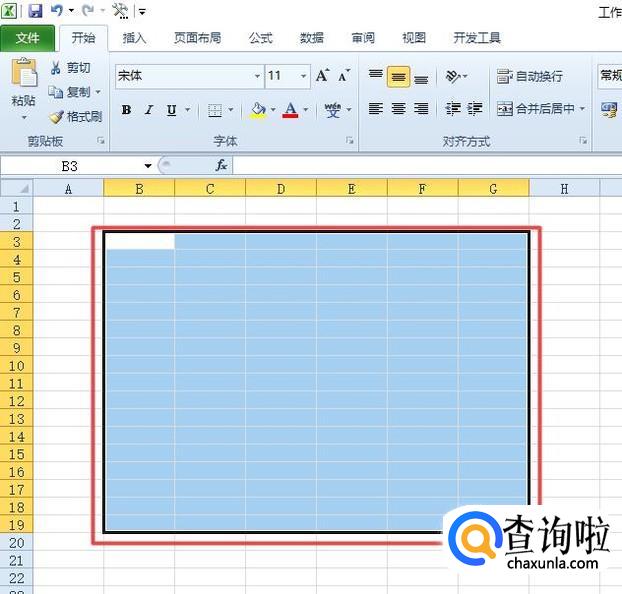Click 合并后居中 merge and center
This screenshot has width=622, height=594.
click(x=536, y=108)
